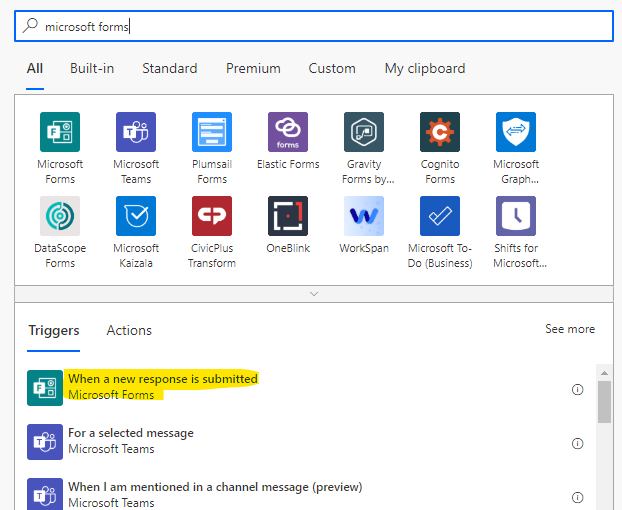
Task: Click the triggers list scrollbar thumb
Action: tap(604, 402)
